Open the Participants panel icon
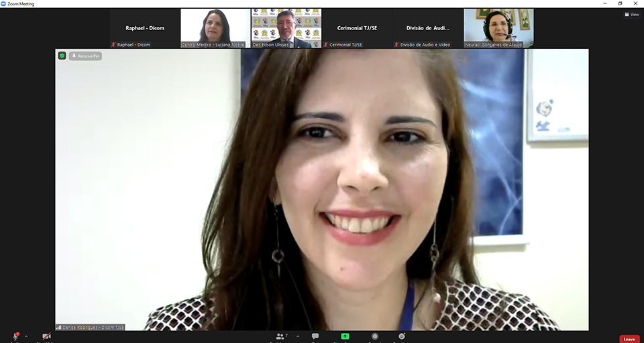The image size is (644, 343). click(280, 336)
